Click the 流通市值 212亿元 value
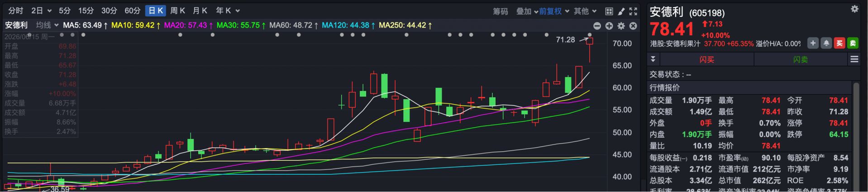 (x=767, y=169)
